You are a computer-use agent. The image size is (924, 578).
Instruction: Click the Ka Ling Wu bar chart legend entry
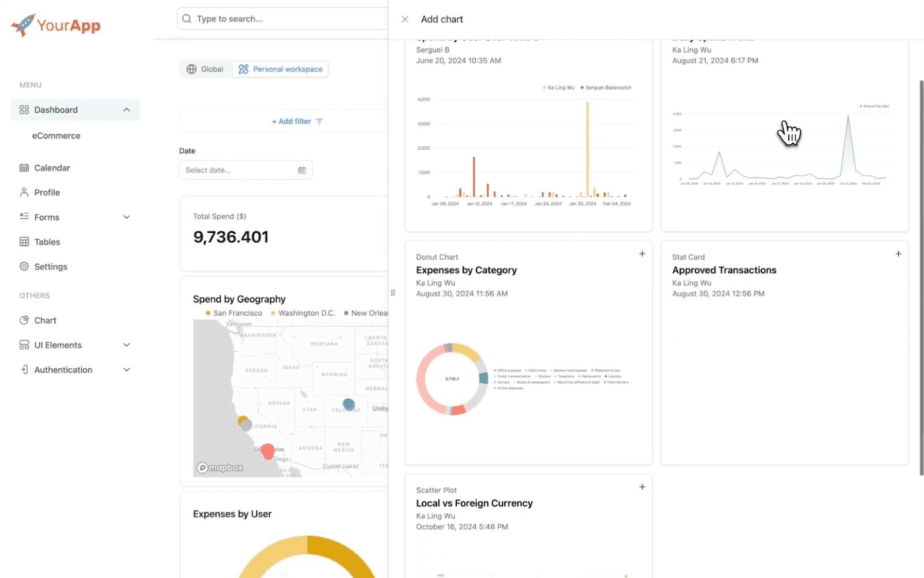coord(558,88)
